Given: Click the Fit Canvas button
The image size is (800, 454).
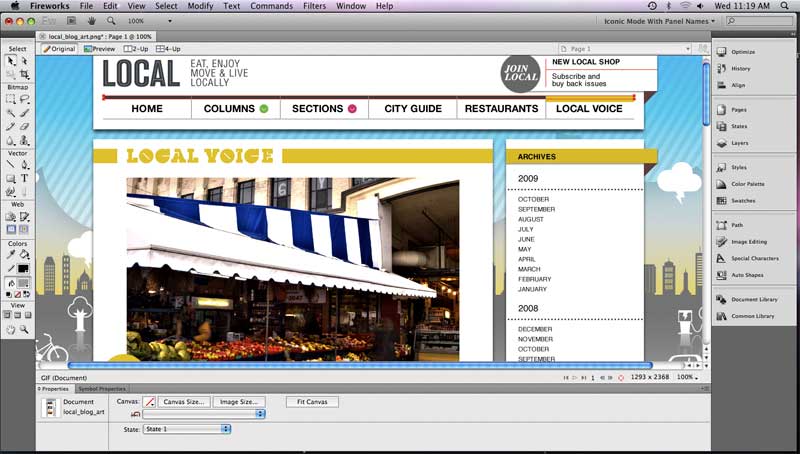Looking at the screenshot, I should pyautogui.click(x=312, y=402).
